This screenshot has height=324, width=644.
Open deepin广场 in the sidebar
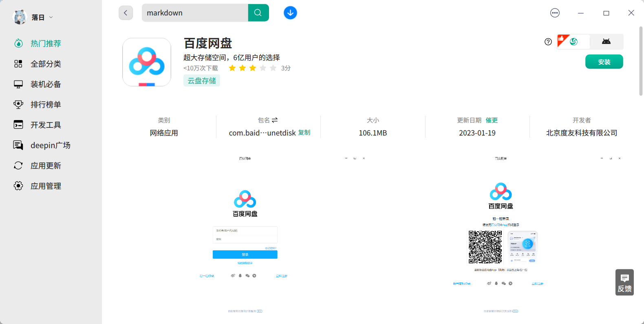pyautogui.click(x=51, y=145)
